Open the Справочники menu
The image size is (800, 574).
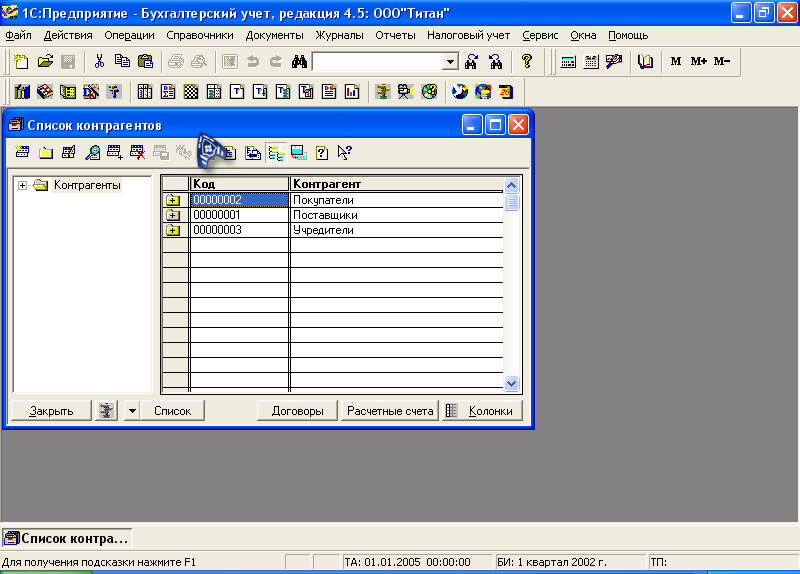click(x=200, y=35)
